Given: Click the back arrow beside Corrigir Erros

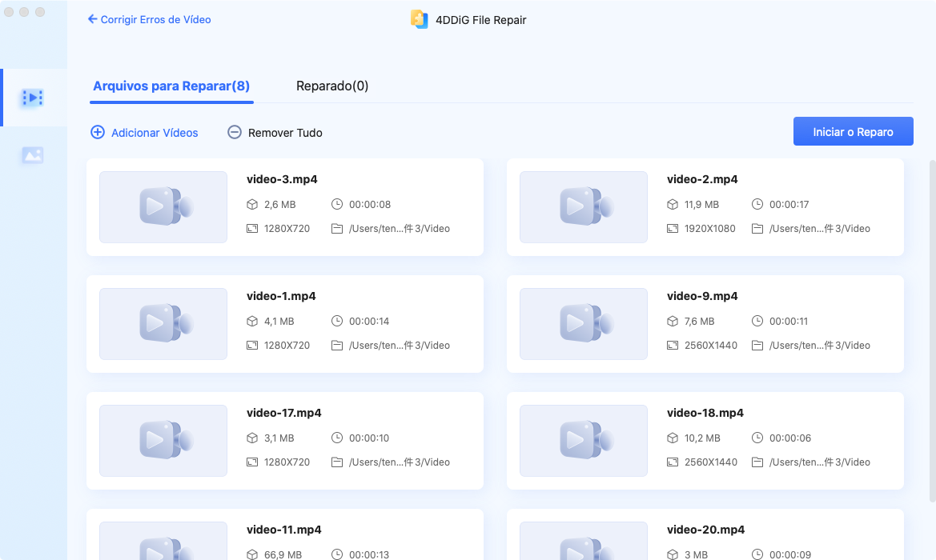Looking at the screenshot, I should pos(92,19).
